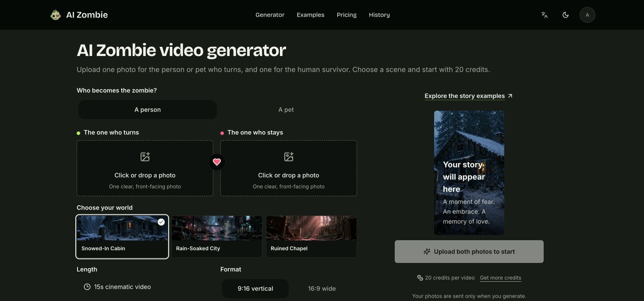The height and width of the screenshot is (301, 644).
Task: Click the 'Who becomes the zombie?' label
Action: [117, 91]
